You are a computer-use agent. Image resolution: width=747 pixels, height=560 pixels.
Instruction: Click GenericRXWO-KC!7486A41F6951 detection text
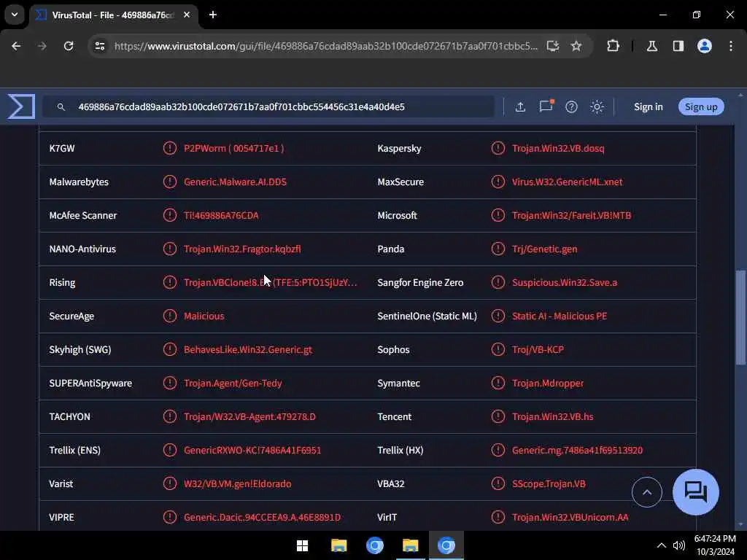252,450
